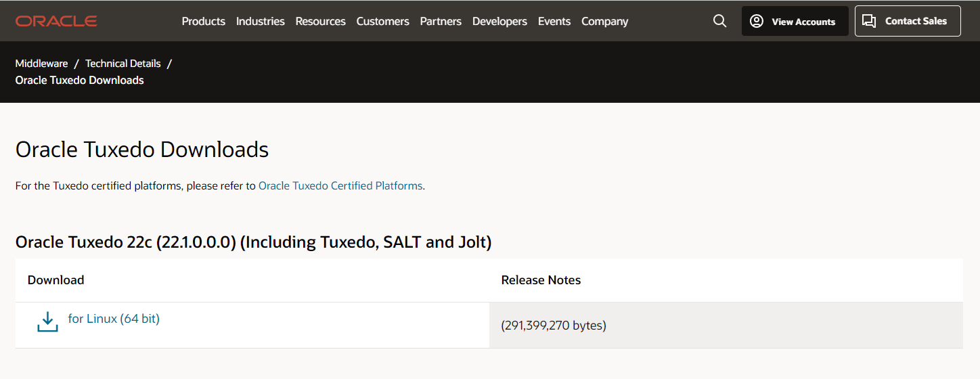This screenshot has width=980, height=379.
Task: Click the Oracle Tuxedo Downloads breadcrumb text
Action: coord(80,80)
